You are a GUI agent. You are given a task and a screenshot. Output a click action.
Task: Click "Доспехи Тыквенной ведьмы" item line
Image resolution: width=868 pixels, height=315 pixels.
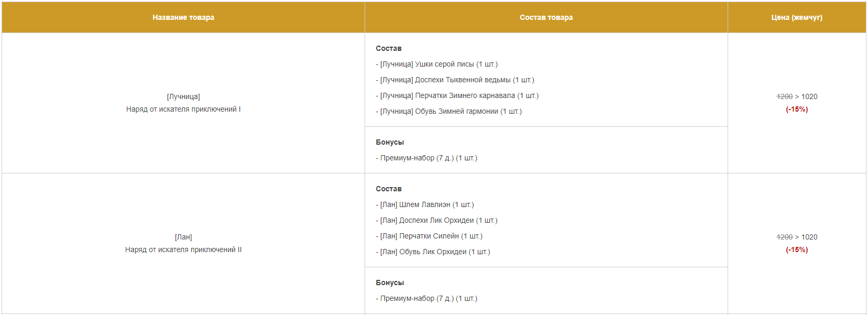pos(455,80)
